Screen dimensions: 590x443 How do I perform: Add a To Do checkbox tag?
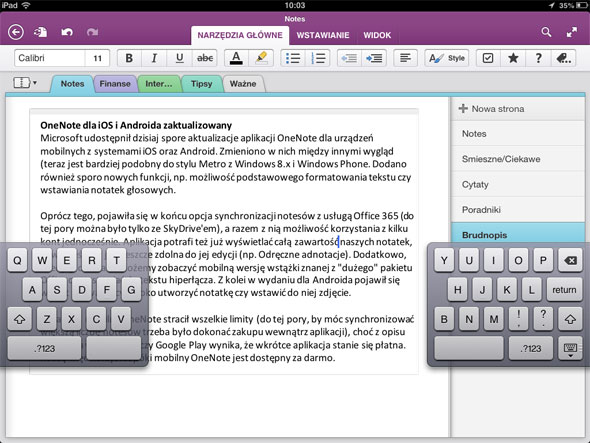[488, 58]
